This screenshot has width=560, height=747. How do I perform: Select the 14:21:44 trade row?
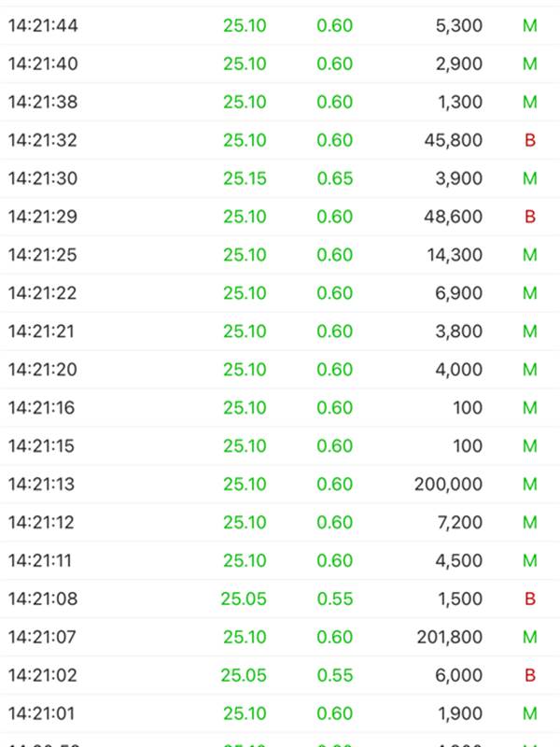[x=280, y=26]
